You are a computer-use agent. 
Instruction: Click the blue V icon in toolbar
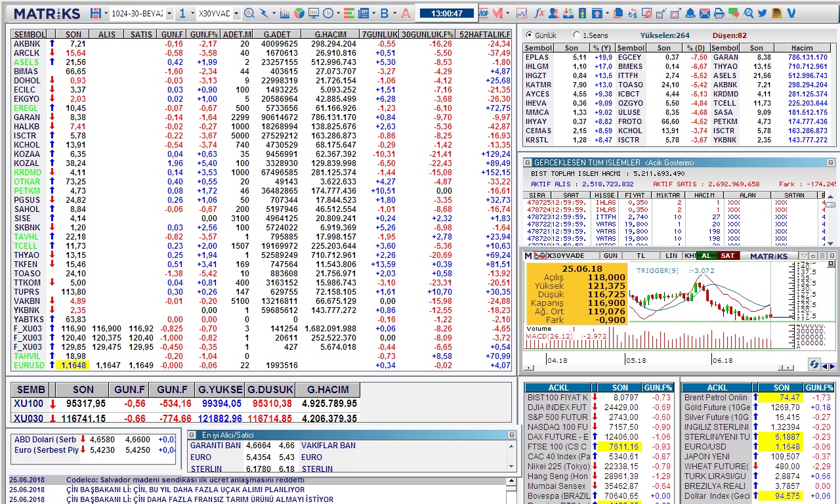coord(791,13)
